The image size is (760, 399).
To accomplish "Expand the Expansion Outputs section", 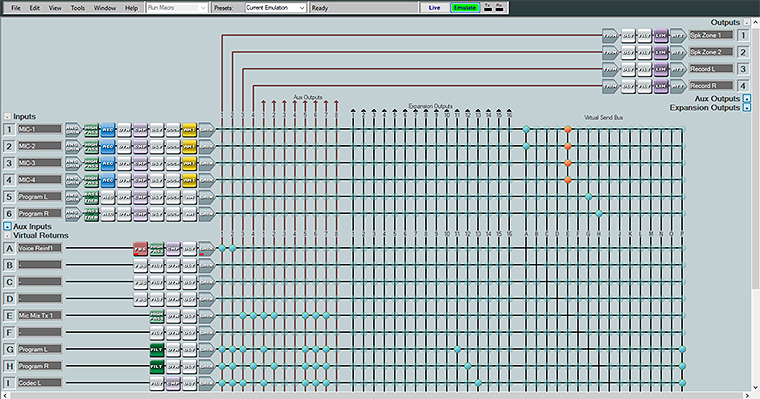I will [x=747, y=108].
